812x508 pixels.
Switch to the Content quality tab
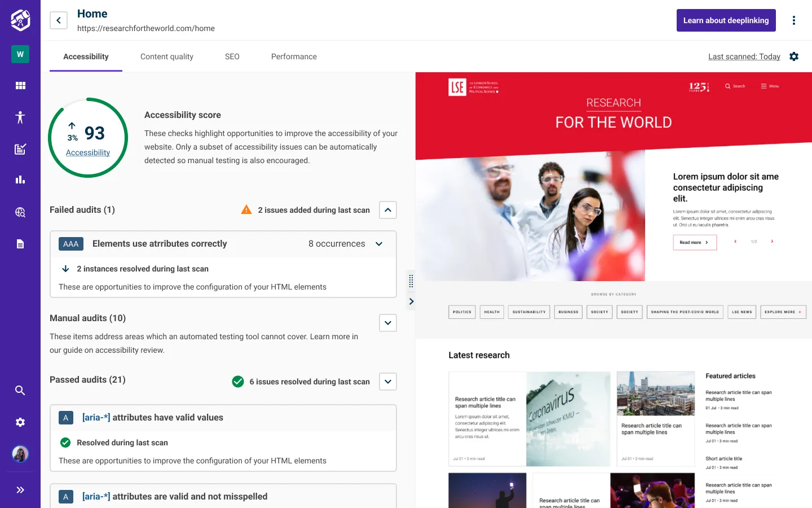coord(166,56)
